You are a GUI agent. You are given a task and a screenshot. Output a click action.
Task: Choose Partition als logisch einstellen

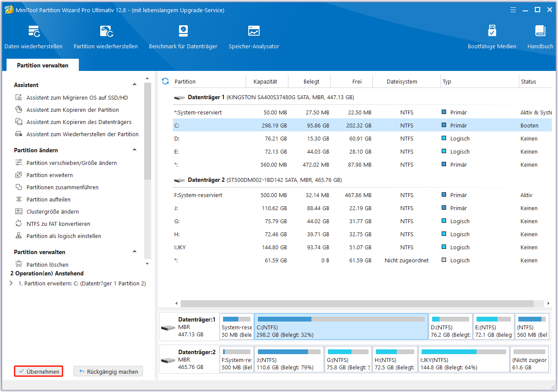click(x=58, y=236)
